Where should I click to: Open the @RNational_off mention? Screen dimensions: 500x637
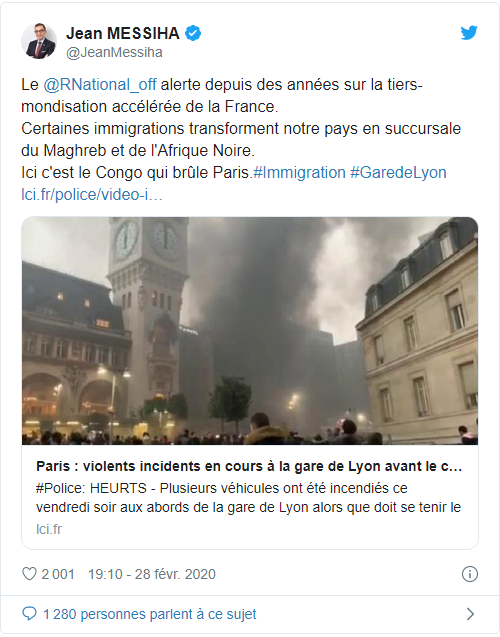click(x=100, y=85)
